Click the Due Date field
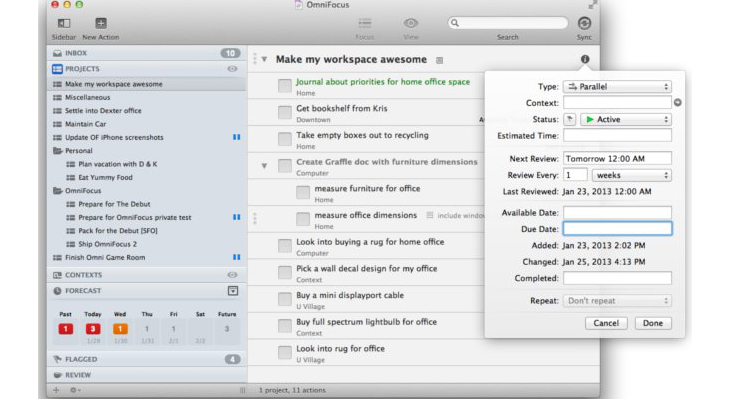The width and height of the screenshot is (731, 399). (x=617, y=228)
